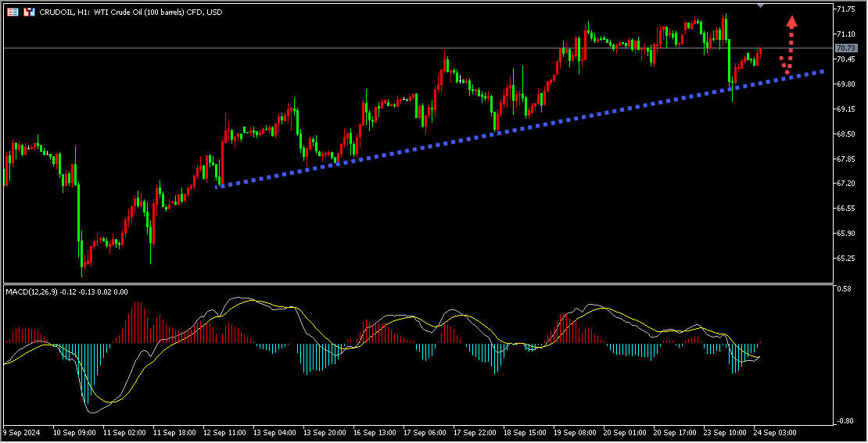Click the gray chart shift triangle marker
This screenshot has width=868, height=443.
click(x=760, y=5)
